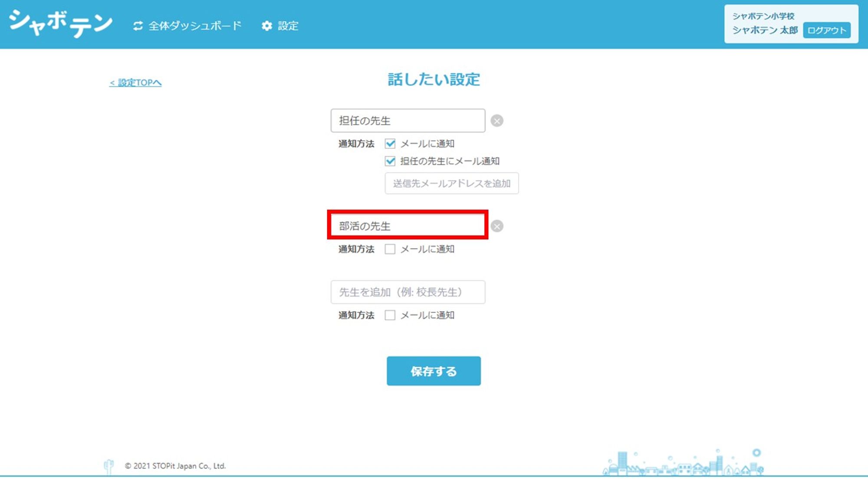Enable メールに通知 under 部活の先生
The image size is (868, 488).
tap(390, 249)
